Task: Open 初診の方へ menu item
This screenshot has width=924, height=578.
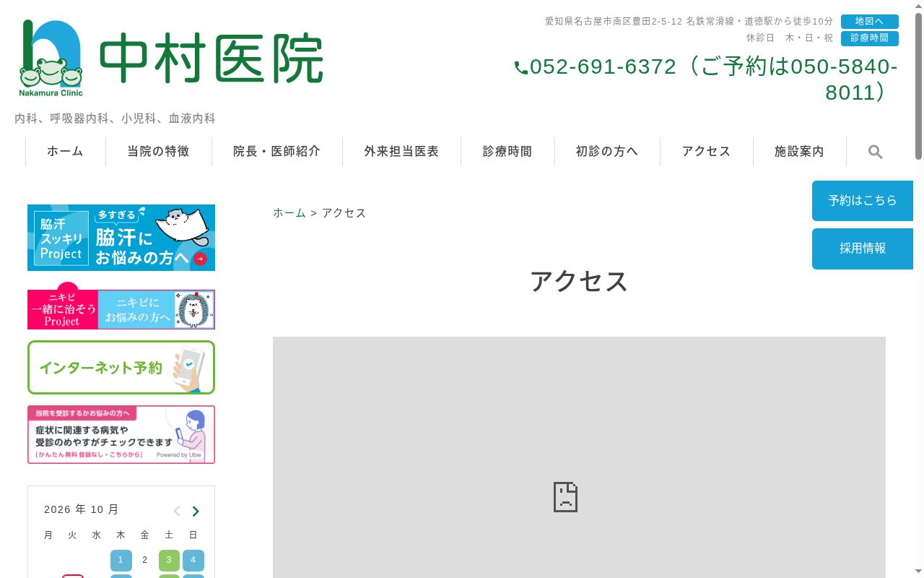Action: [607, 152]
